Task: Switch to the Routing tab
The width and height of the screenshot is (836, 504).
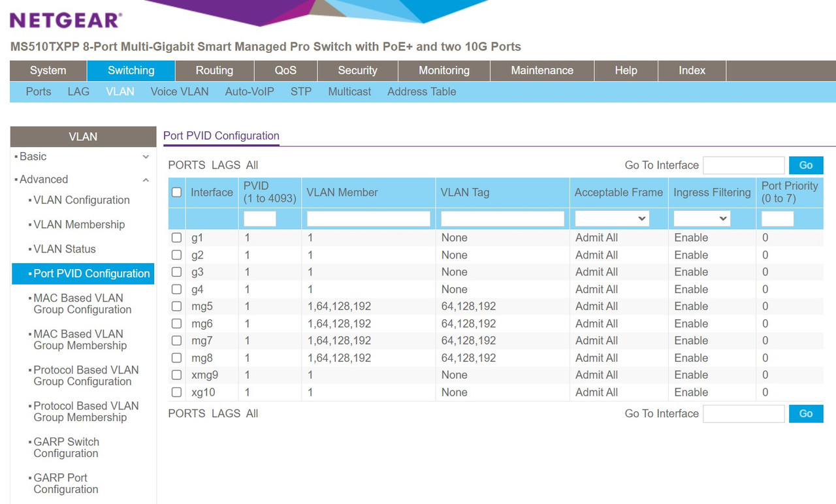Action: [x=214, y=70]
